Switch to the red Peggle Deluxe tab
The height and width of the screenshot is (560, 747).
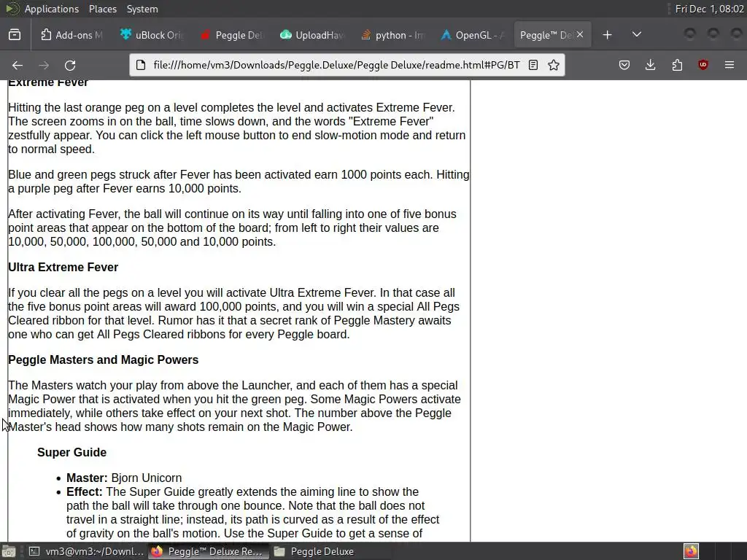231,35
